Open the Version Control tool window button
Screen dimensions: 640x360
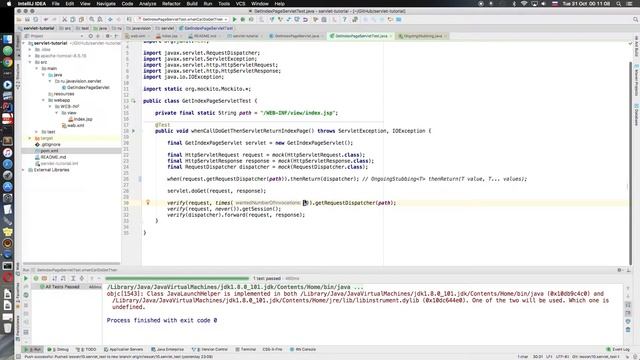210,349
